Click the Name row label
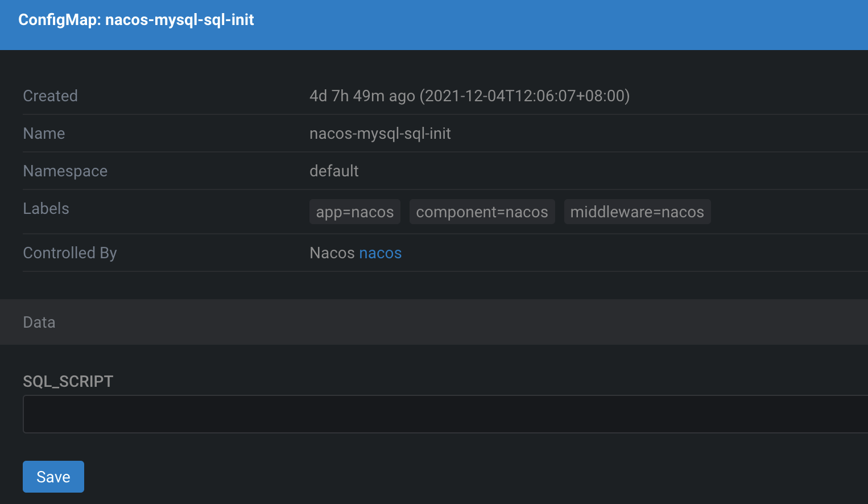The width and height of the screenshot is (868, 504). [x=44, y=133]
